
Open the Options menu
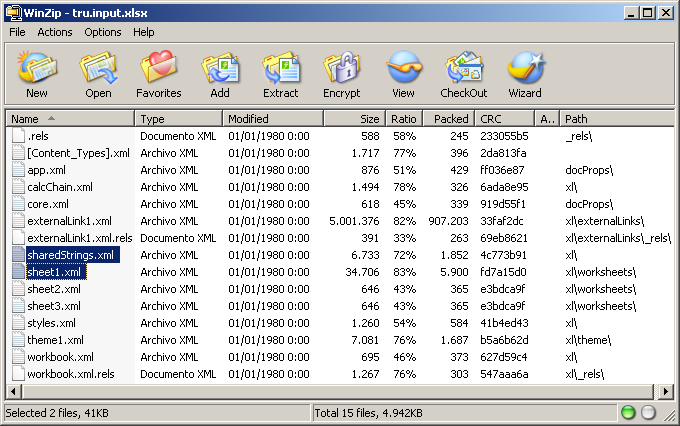102,32
